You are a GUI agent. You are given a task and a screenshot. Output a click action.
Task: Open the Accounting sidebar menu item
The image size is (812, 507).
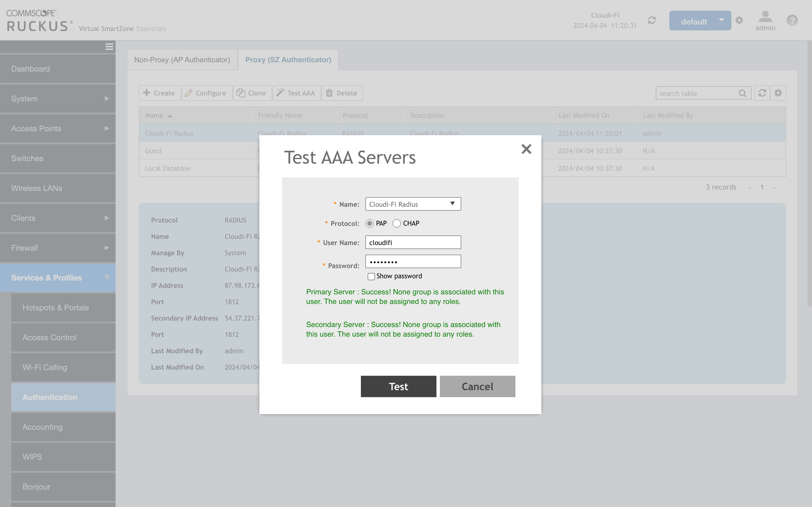point(42,427)
